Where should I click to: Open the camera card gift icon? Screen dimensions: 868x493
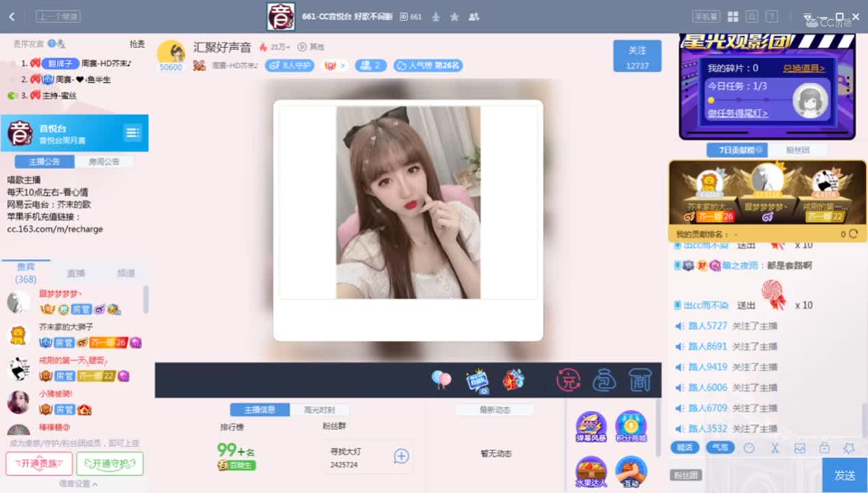coord(476,381)
